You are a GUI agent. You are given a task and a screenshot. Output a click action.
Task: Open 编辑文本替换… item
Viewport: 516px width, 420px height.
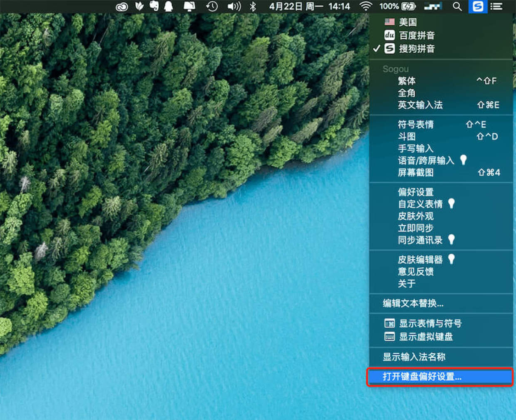pyautogui.click(x=441, y=303)
